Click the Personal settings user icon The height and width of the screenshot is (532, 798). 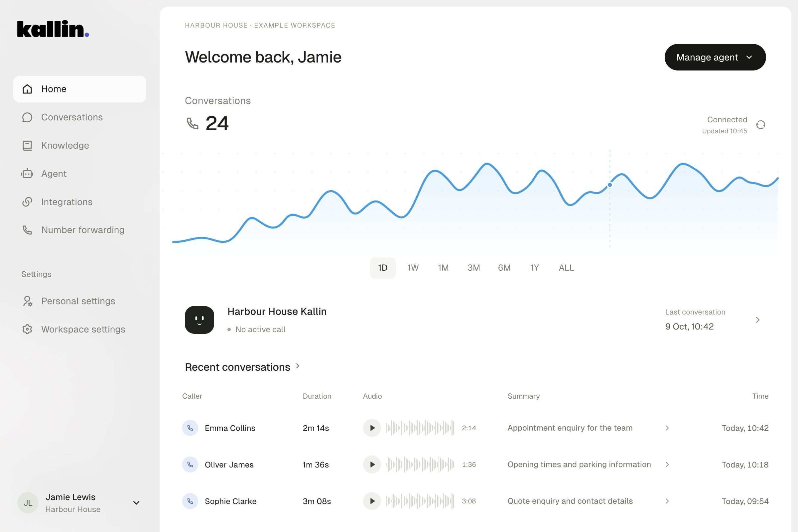tap(27, 301)
